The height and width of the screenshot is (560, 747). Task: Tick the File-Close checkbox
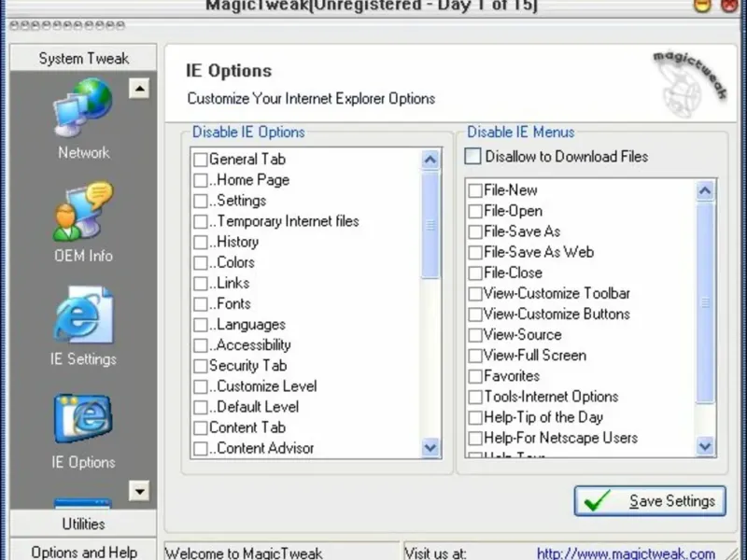[475, 273]
